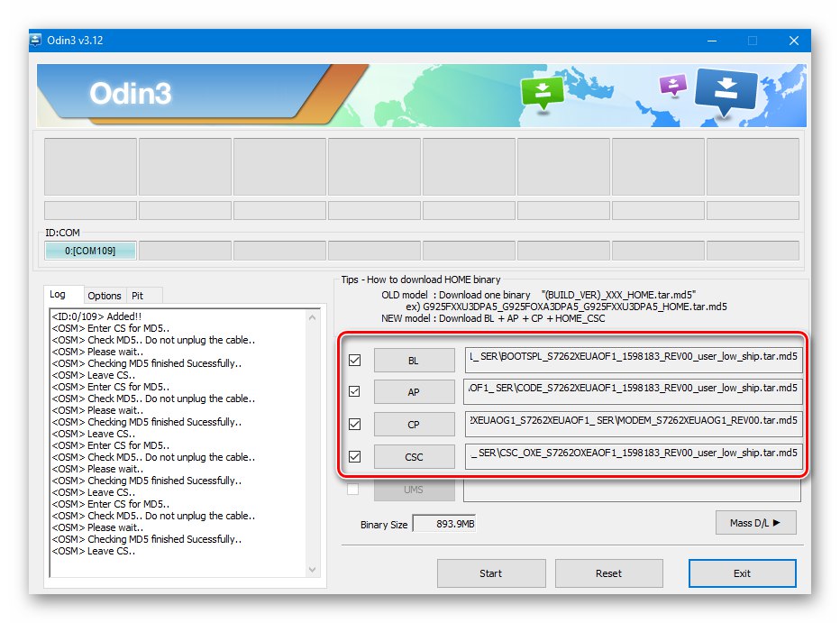Open the Mass D/L arrow button
Screen dimensions: 840x623
756,522
